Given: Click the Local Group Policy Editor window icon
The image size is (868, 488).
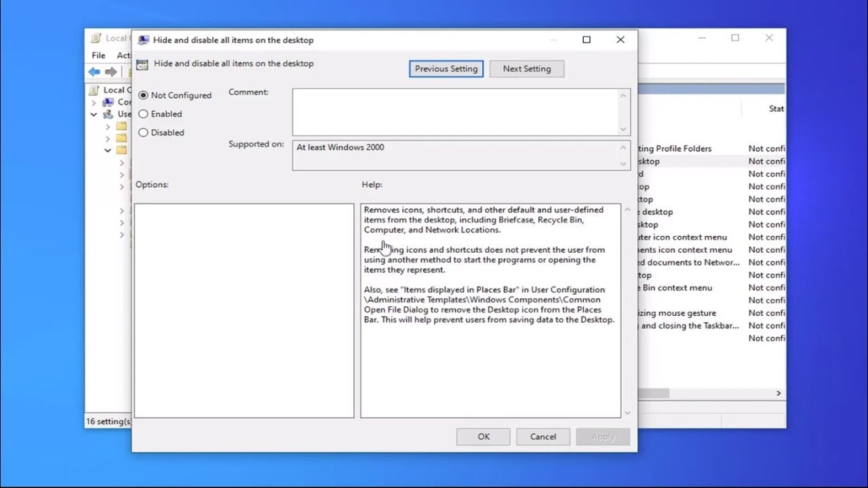Looking at the screenshot, I should (x=96, y=38).
